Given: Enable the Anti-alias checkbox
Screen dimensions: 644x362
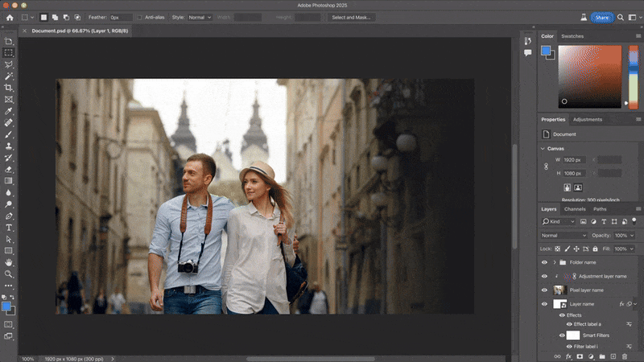Looking at the screenshot, I should pos(139,17).
